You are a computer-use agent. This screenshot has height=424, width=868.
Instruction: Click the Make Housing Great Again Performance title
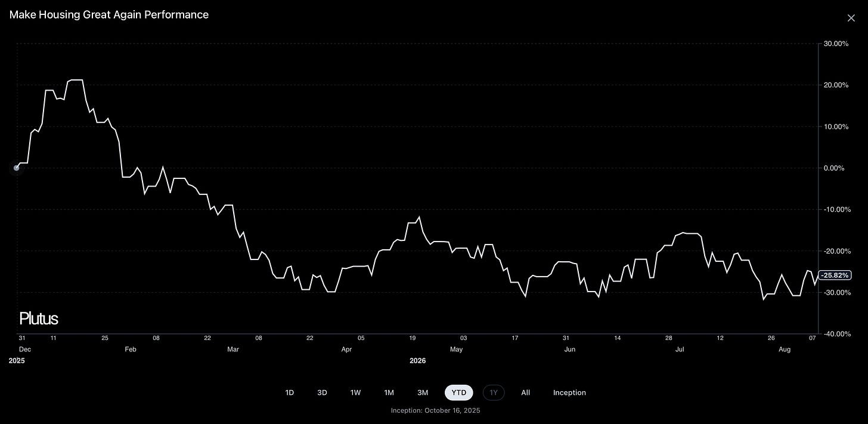(109, 15)
